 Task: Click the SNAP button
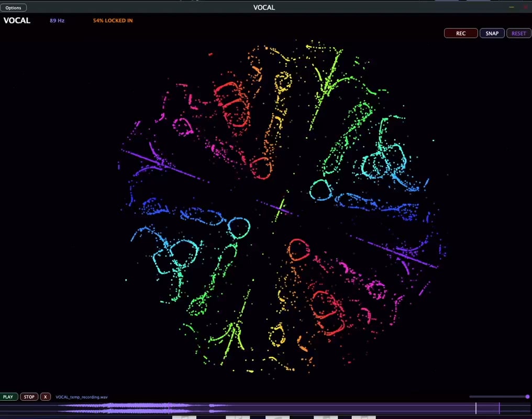click(x=492, y=33)
